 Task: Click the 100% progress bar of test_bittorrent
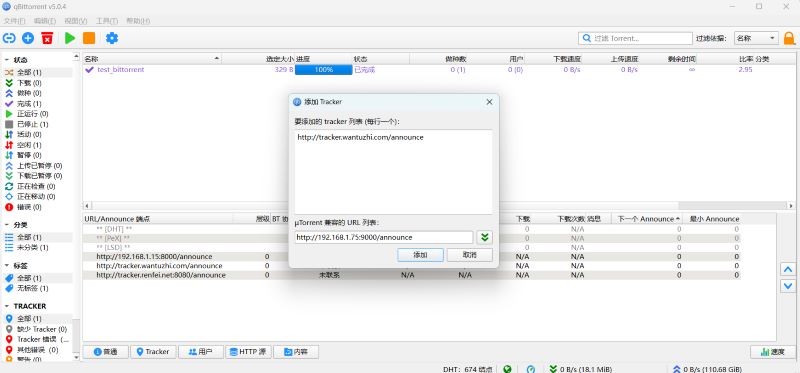pyautogui.click(x=323, y=69)
